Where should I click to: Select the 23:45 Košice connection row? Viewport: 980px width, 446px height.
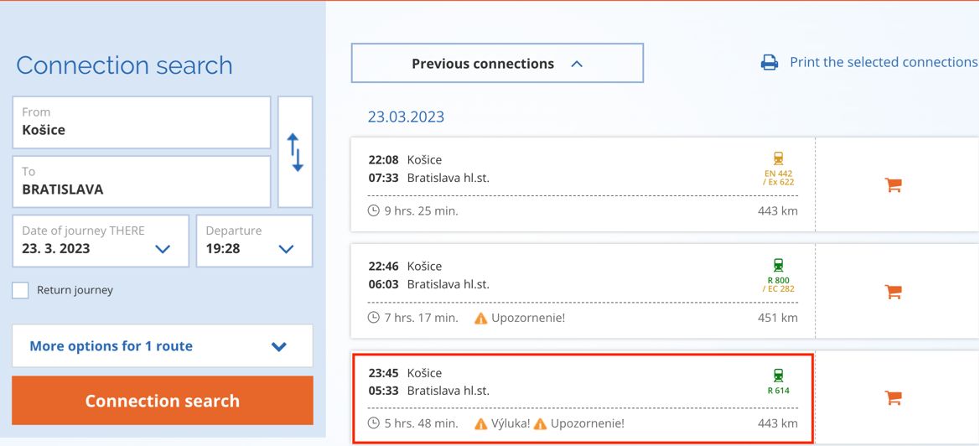pos(583,398)
